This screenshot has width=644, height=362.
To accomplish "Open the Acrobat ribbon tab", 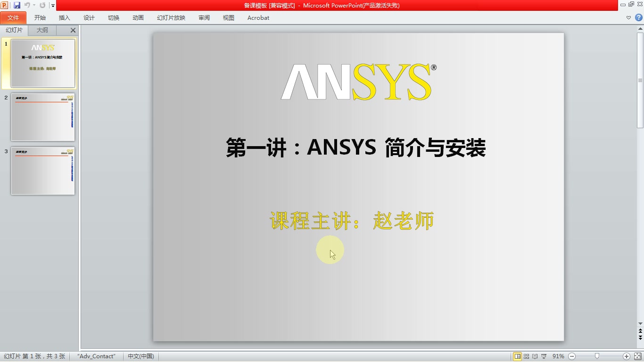I will click(x=258, y=18).
